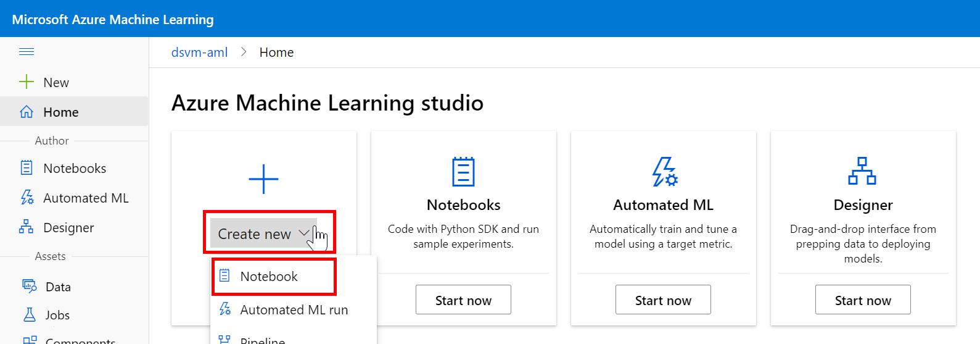Open Jobs under Assets
Image resolution: width=980 pixels, height=344 pixels.
[74, 315]
